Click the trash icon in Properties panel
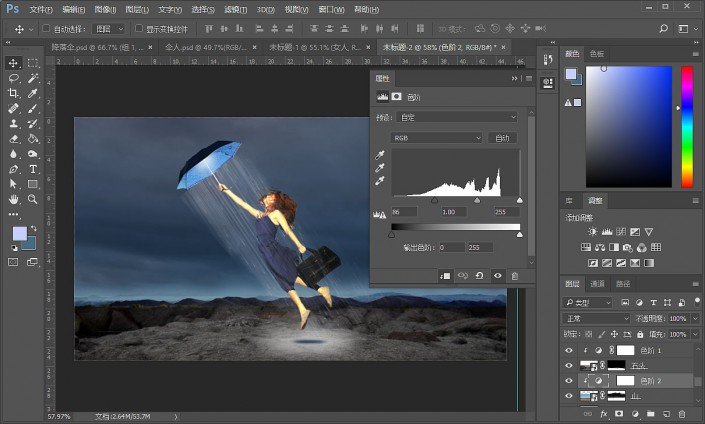The width and height of the screenshot is (705, 424). coord(515,275)
